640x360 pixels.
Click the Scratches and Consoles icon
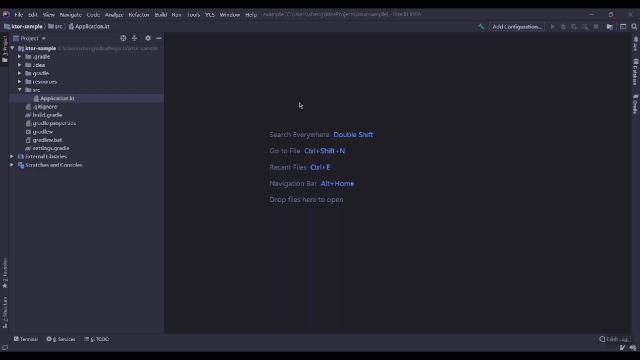[x=21, y=165]
